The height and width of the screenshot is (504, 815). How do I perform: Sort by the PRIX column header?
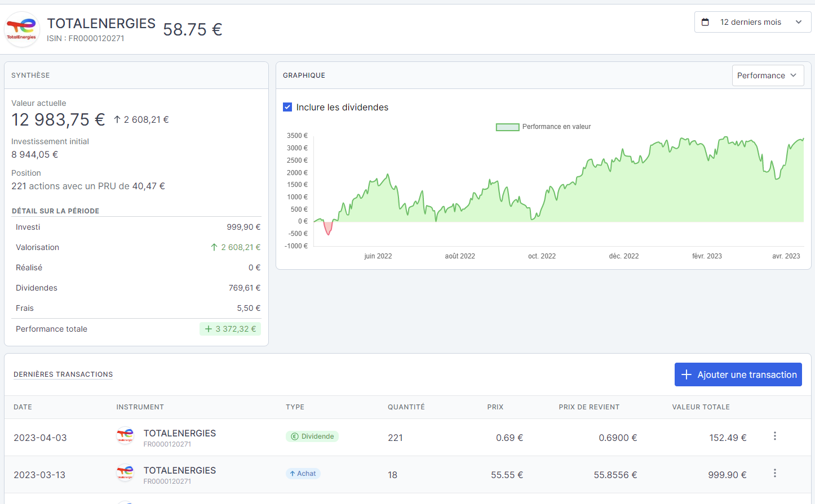coord(495,407)
